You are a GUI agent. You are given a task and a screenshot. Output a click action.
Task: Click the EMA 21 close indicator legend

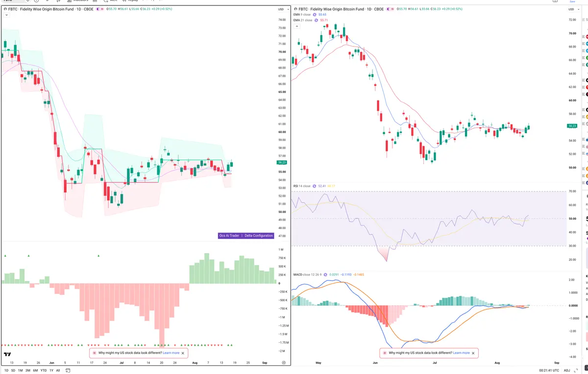pyautogui.click(x=303, y=20)
